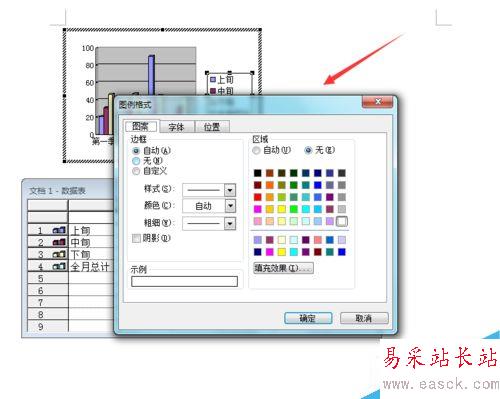Pick the orange swatch in third row
The width and height of the screenshot is (500, 399).
pyautogui.click(x=270, y=197)
